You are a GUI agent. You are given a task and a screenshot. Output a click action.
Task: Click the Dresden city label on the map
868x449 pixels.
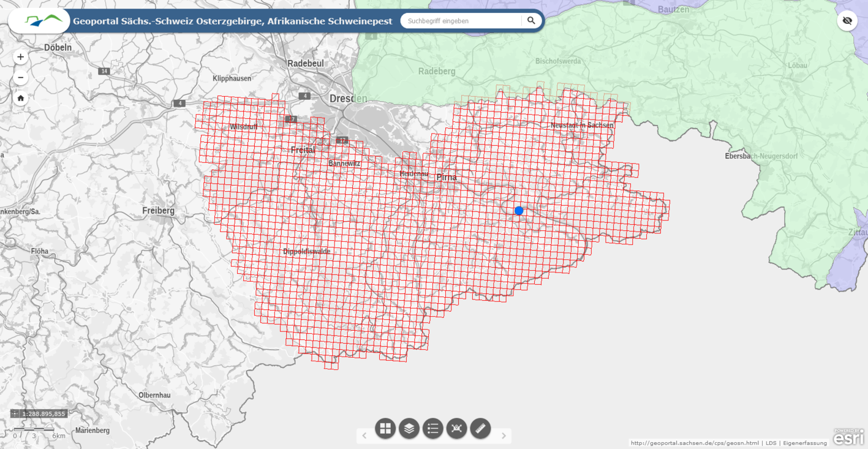click(348, 99)
